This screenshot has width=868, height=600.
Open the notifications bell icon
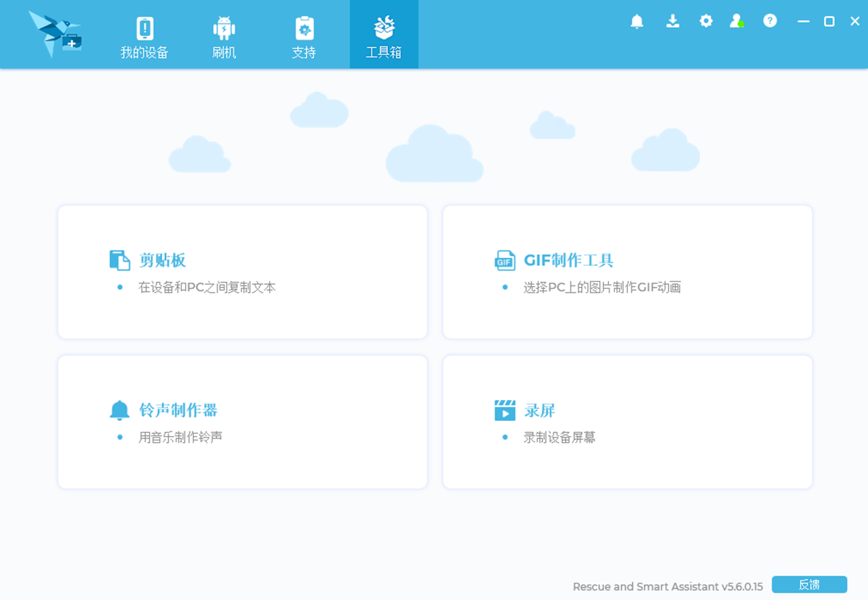click(x=637, y=21)
